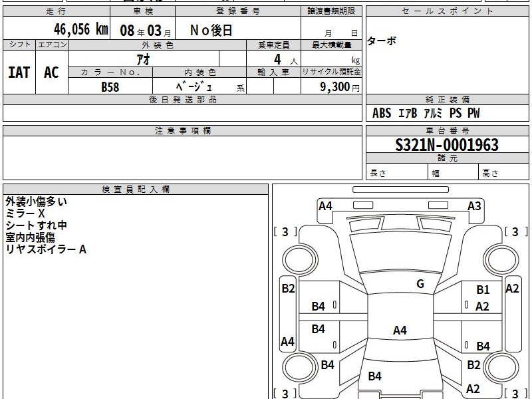Select the 輸入車 header

273,72
